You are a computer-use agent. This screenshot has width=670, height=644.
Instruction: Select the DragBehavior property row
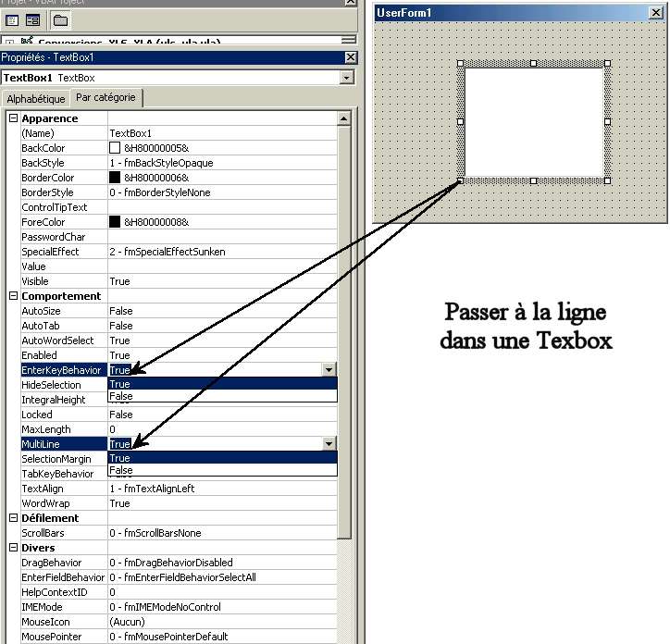coord(179,563)
